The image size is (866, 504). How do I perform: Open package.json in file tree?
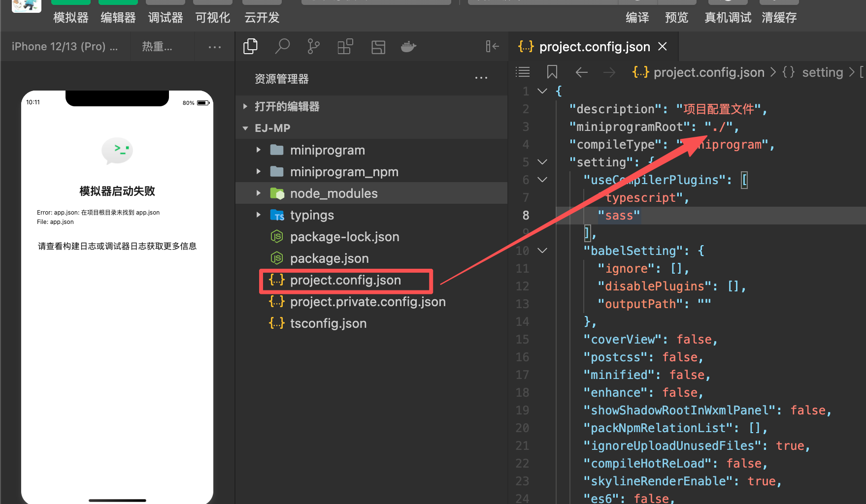[371, 258]
